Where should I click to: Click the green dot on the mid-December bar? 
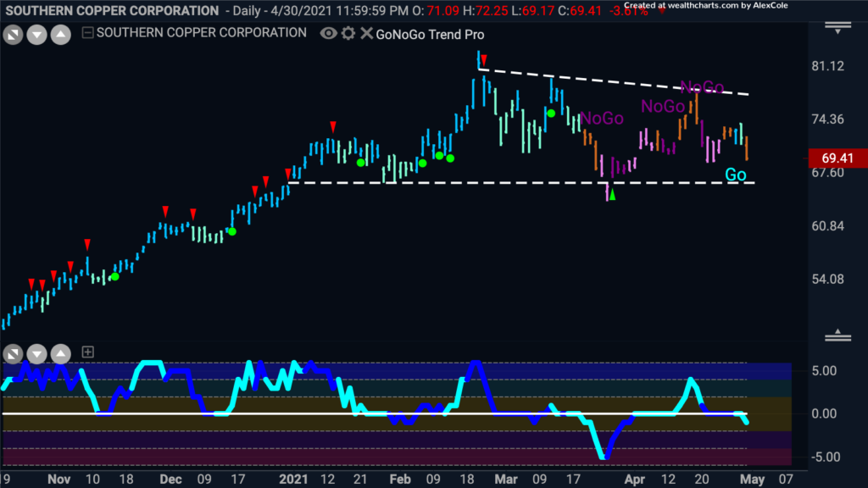coord(232,231)
